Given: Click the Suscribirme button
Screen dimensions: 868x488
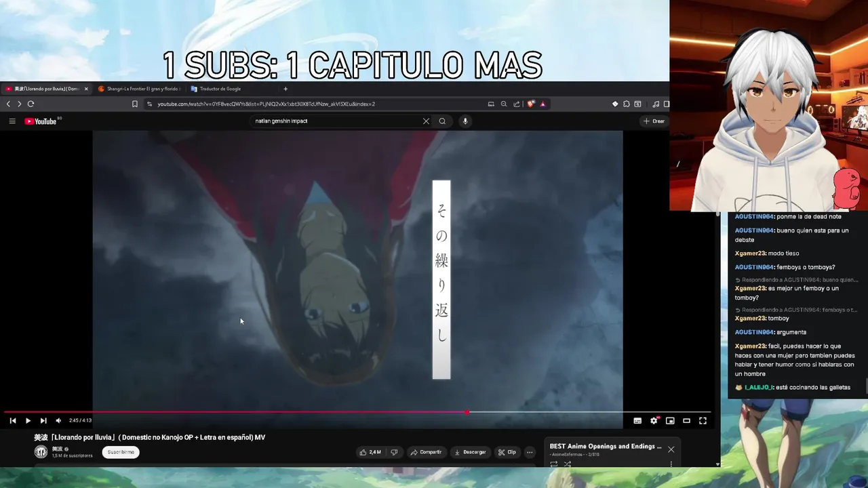Looking at the screenshot, I should point(121,452).
